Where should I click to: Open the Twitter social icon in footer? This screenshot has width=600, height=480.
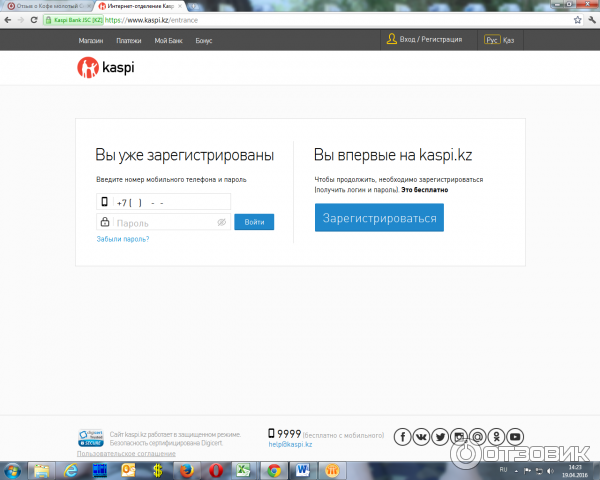(x=440, y=437)
